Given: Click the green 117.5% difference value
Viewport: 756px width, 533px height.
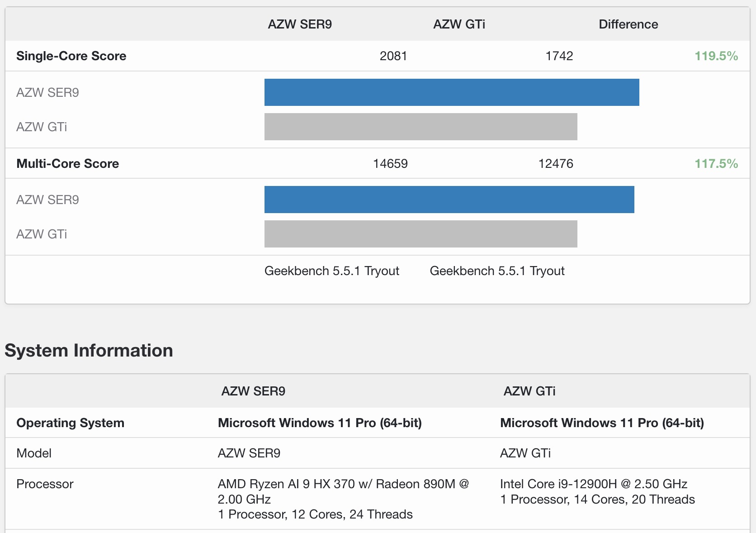Looking at the screenshot, I should point(716,164).
